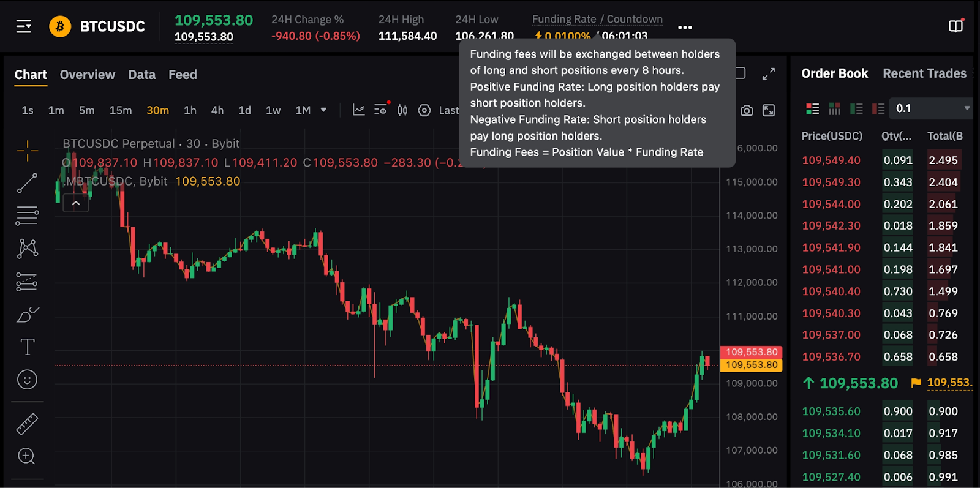
Task: Collapse the chart legend chevron
Action: tap(76, 203)
